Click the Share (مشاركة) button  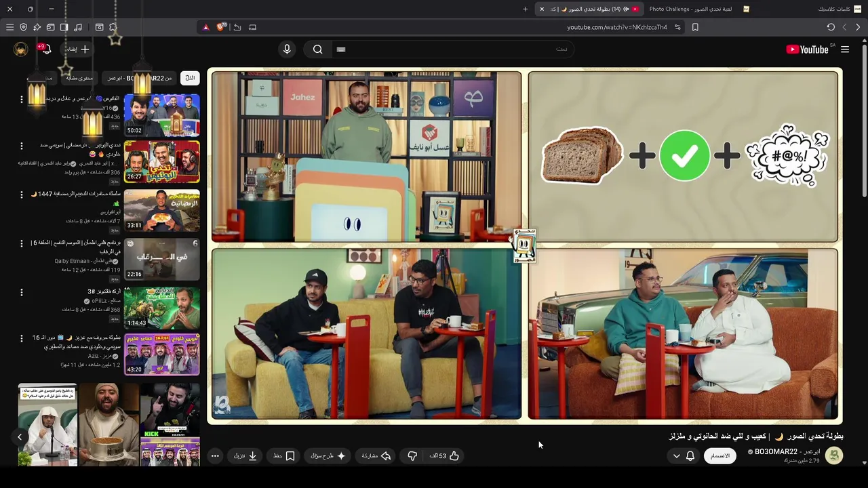point(376,456)
